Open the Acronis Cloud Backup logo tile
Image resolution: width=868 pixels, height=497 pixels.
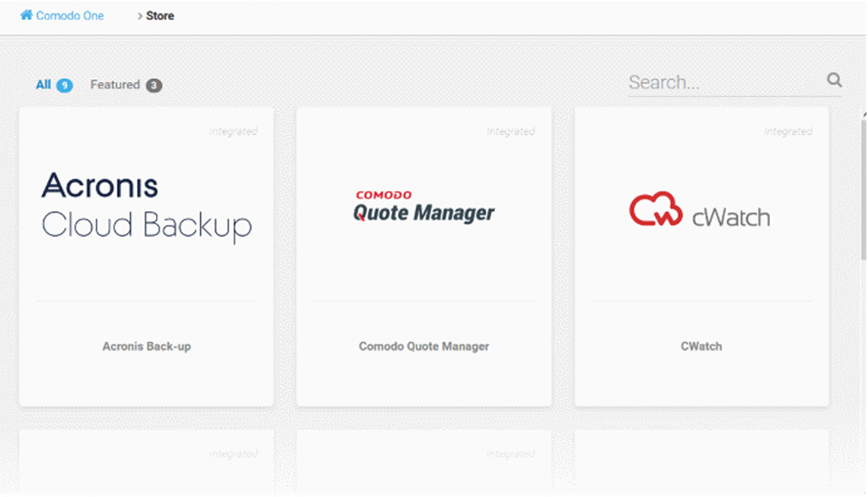(x=147, y=206)
